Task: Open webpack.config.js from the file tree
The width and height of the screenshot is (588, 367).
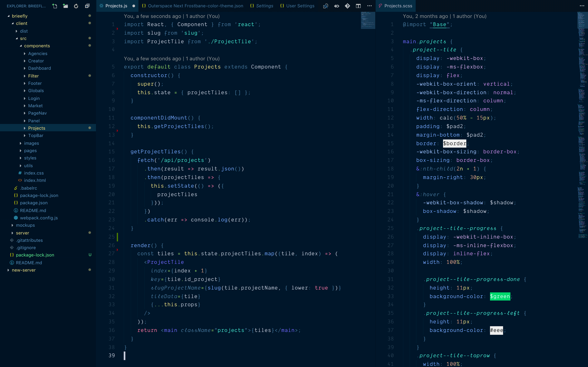Action: (x=39, y=218)
